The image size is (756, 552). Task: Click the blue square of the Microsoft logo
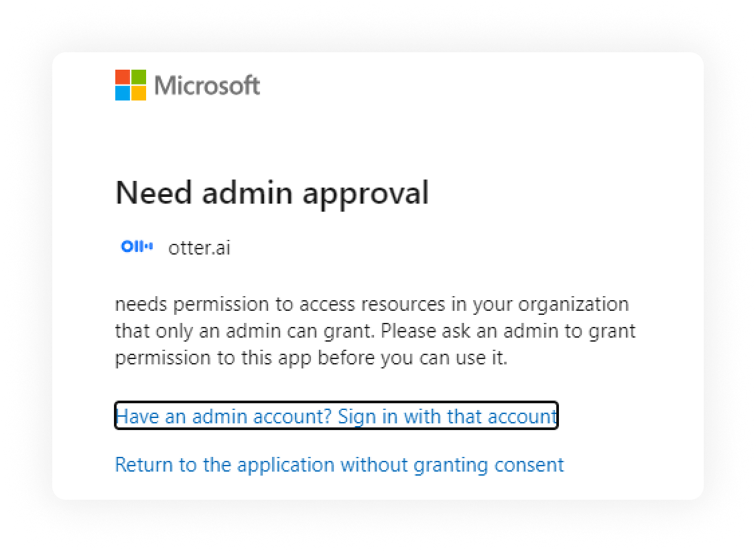[123, 92]
